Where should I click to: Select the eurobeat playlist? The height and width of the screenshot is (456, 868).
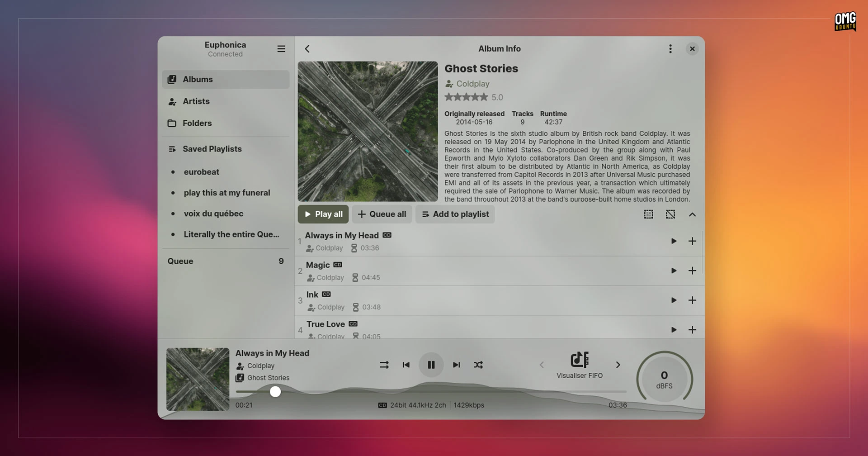[x=226, y=172]
